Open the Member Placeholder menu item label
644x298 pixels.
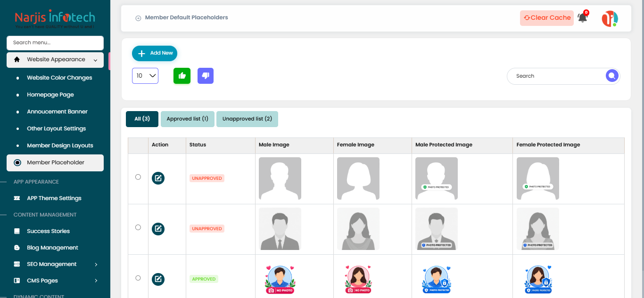click(56, 162)
